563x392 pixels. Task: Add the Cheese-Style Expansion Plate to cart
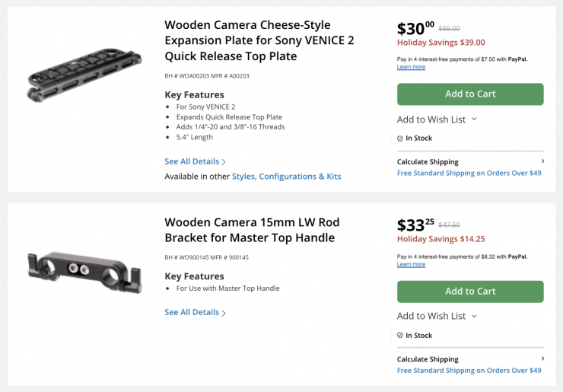[x=470, y=94]
